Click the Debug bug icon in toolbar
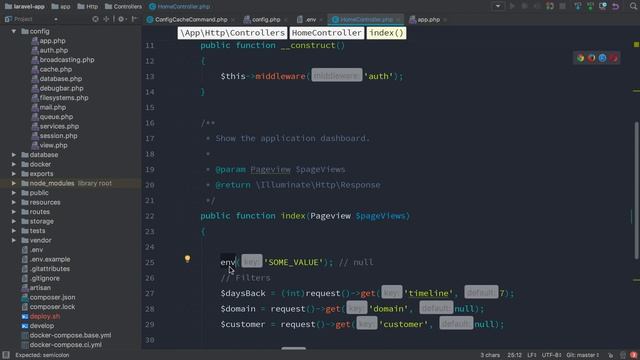 tap(525, 6)
